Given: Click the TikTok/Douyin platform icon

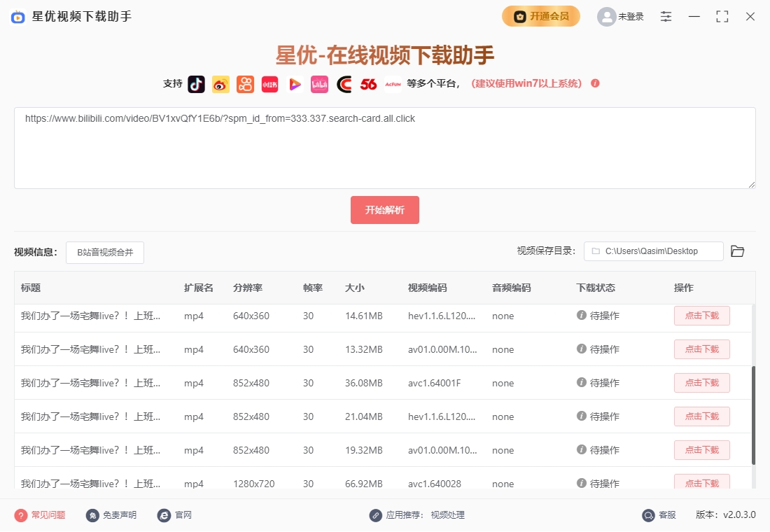Looking at the screenshot, I should coord(196,84).
